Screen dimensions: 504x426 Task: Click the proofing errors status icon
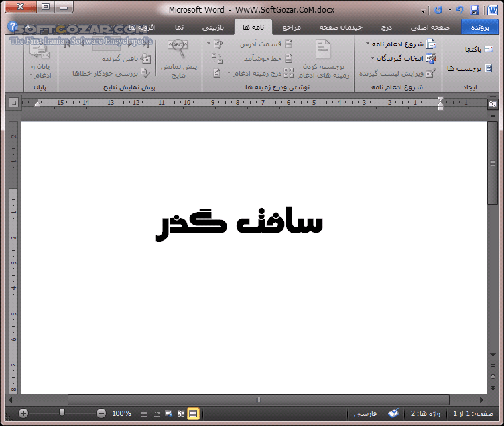pos(393,413)
